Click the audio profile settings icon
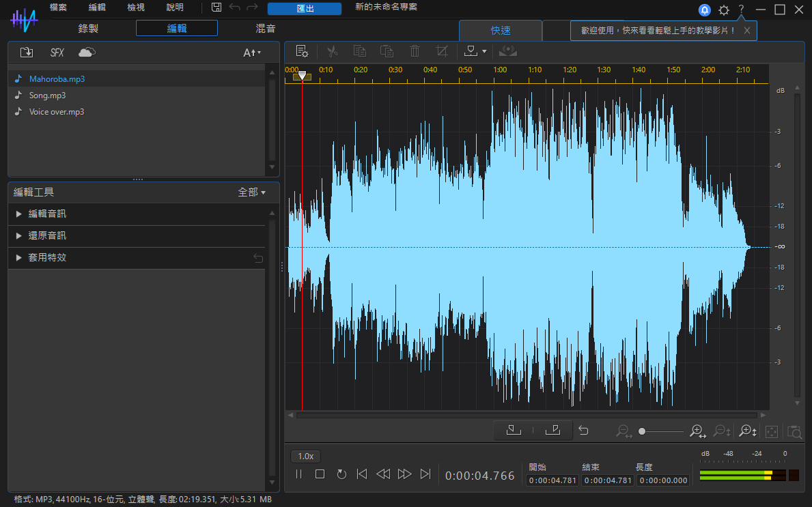Screen dimensions: 812x507 click(x=302, y=51)
